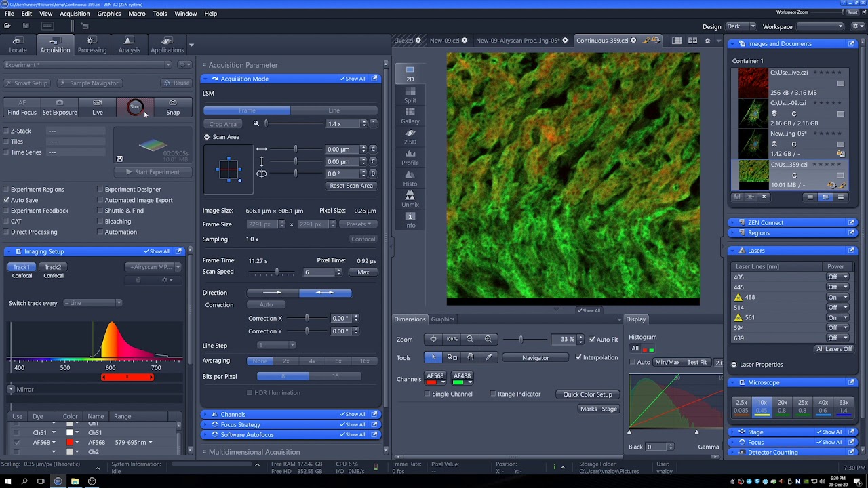868x488 pixels.
Task: Toggle Interpolation checkbox
Action: click(x=578, y=357)
